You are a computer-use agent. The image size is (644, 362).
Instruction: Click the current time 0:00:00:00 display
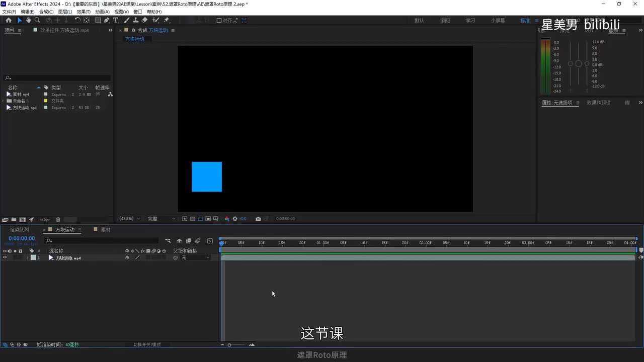coord(22,238)
